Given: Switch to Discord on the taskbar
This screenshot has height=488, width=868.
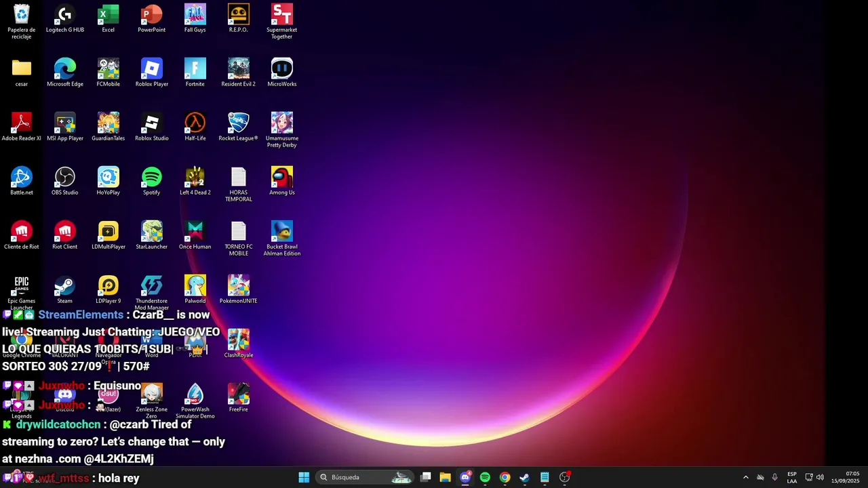Looking at the screenshot, I should click(465, 477).
